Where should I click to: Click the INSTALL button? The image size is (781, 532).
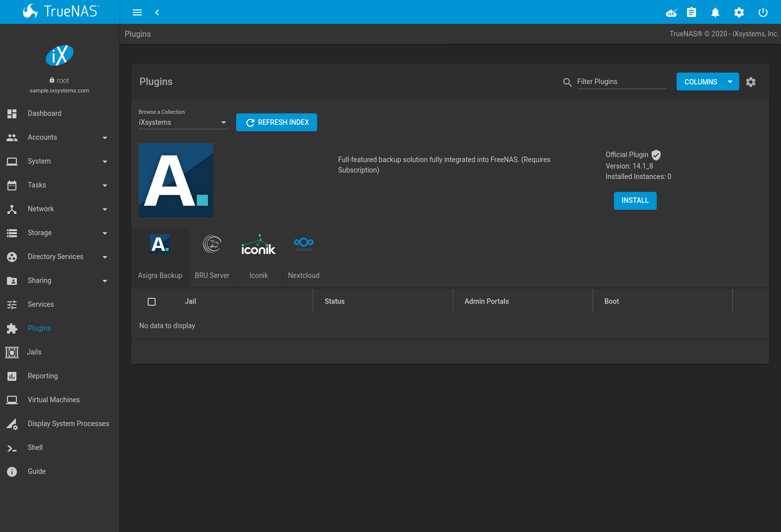point(635,201)
